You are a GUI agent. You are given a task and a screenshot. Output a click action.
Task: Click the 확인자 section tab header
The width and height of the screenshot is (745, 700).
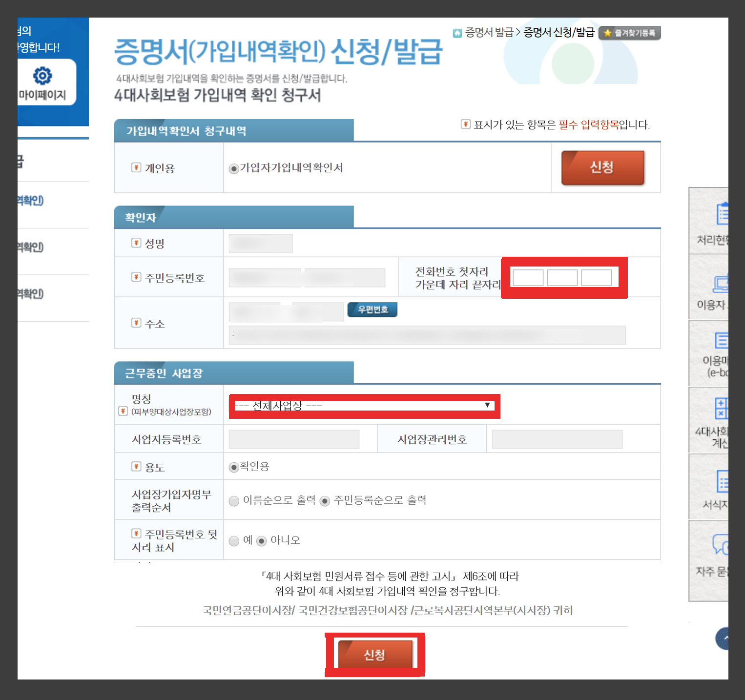[234, 217]
